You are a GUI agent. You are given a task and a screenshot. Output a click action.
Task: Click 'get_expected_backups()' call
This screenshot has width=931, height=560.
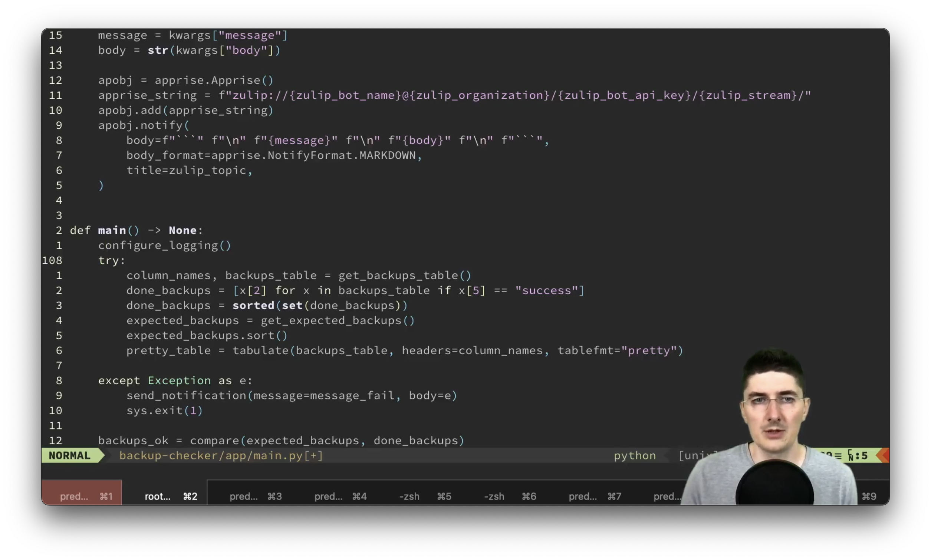click(x=338, y=320)
